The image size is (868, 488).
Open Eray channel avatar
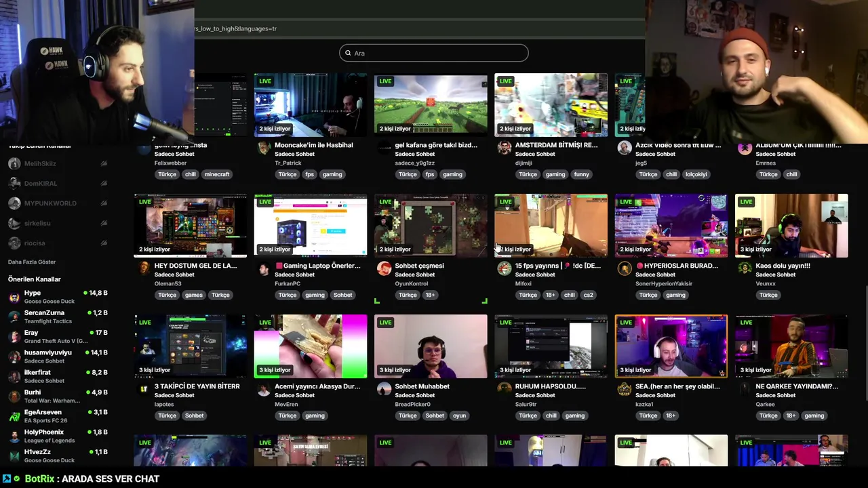coord(14,337)
